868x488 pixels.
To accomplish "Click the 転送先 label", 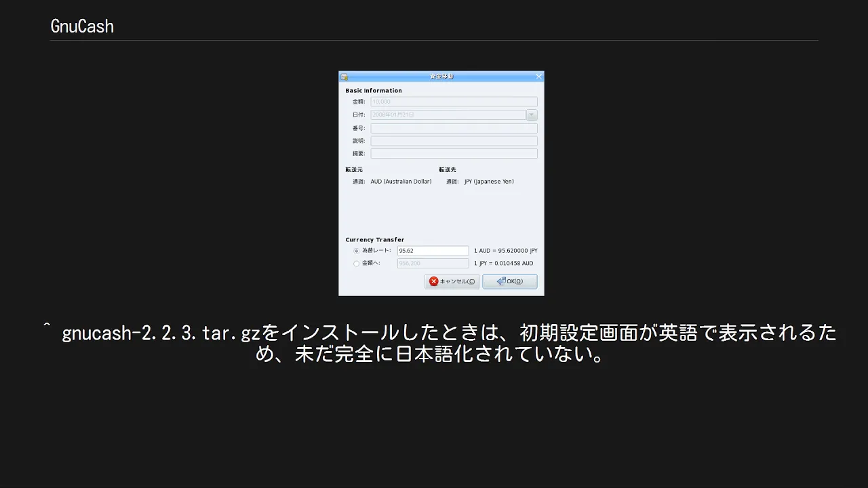I will click(x=448, y=169).
